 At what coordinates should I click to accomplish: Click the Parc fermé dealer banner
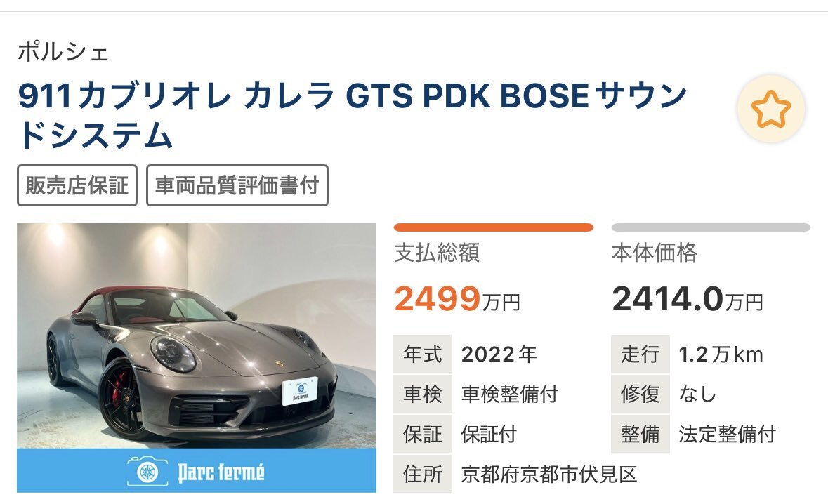pyautogui.click(x=197, y=471)
